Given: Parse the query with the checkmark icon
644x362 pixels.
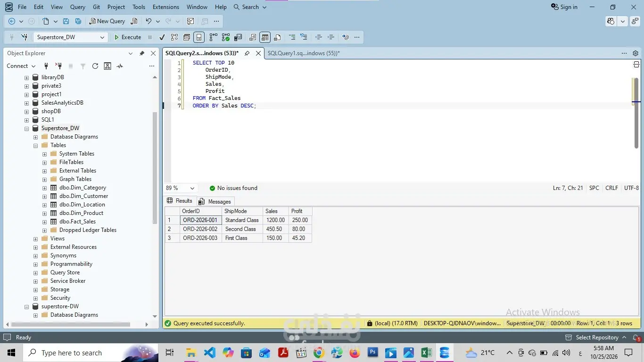Looking at the screenshot, I should click(x=162, y=37).
